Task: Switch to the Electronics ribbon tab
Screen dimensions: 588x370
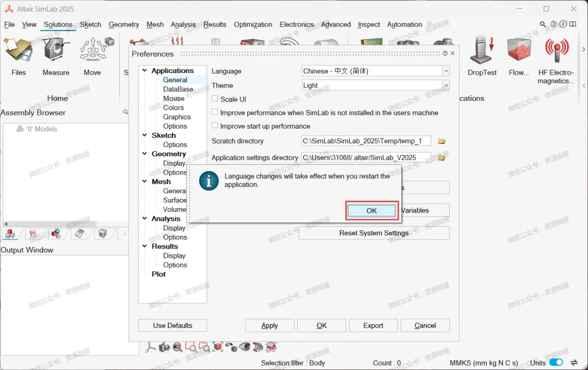Action: [297, 25]
